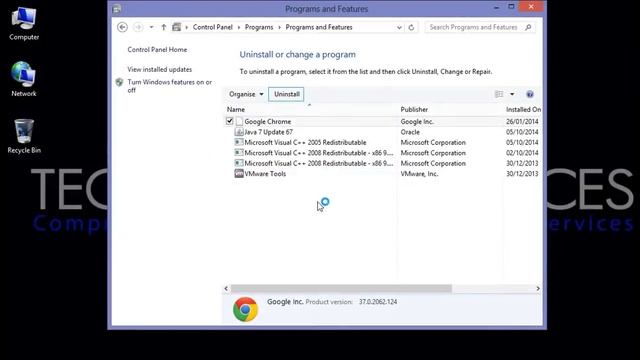
Task: Click the 26/01/2014 install date
Action: [522, 122]
